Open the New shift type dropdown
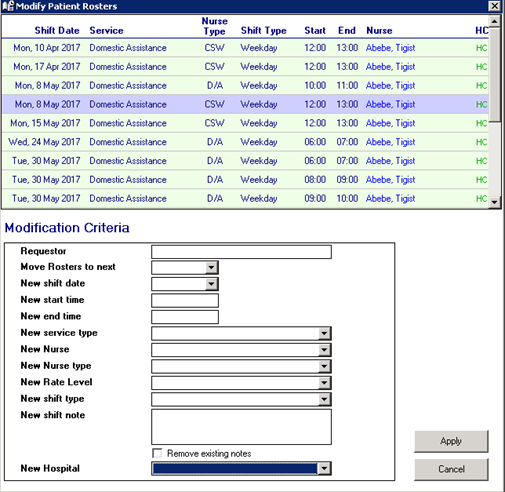This screenshot has width=505, height=492. 324,399
